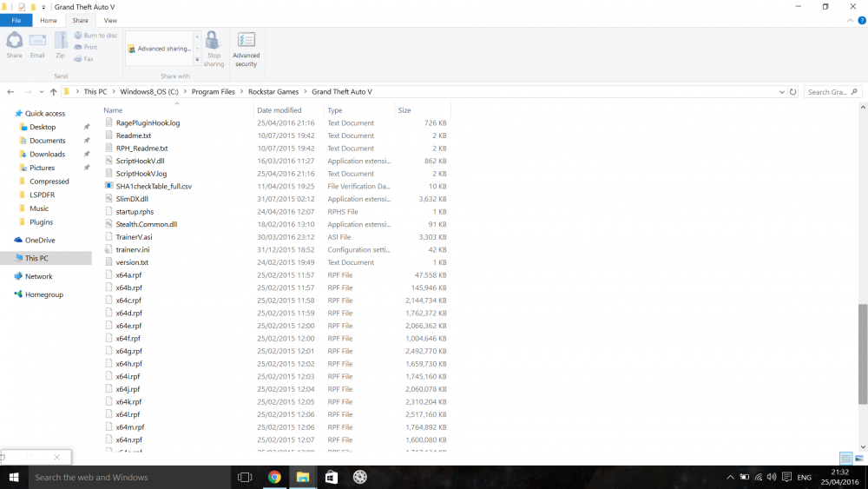The height and width of the screenshot is (489, 868).
Task: Click Burn to disc
Action: 95,35
